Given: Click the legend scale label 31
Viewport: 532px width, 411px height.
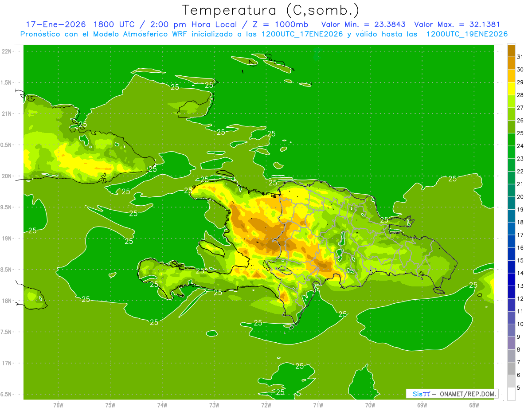Looking at the screenshot, I should 520,57.
